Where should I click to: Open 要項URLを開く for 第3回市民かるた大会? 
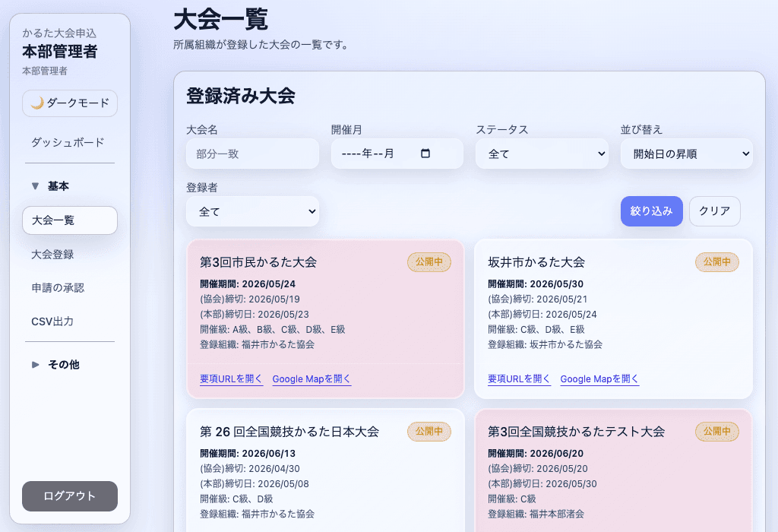[x=231, y=379]
